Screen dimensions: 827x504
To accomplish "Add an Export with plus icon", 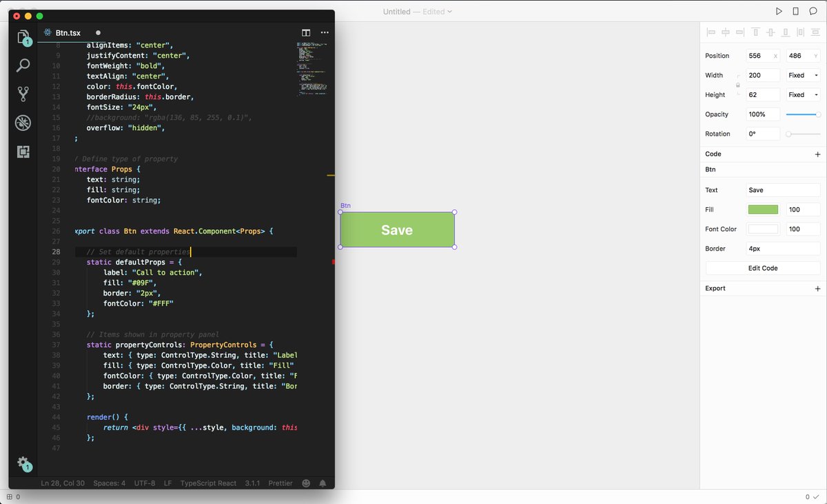I will click(817, 288).
